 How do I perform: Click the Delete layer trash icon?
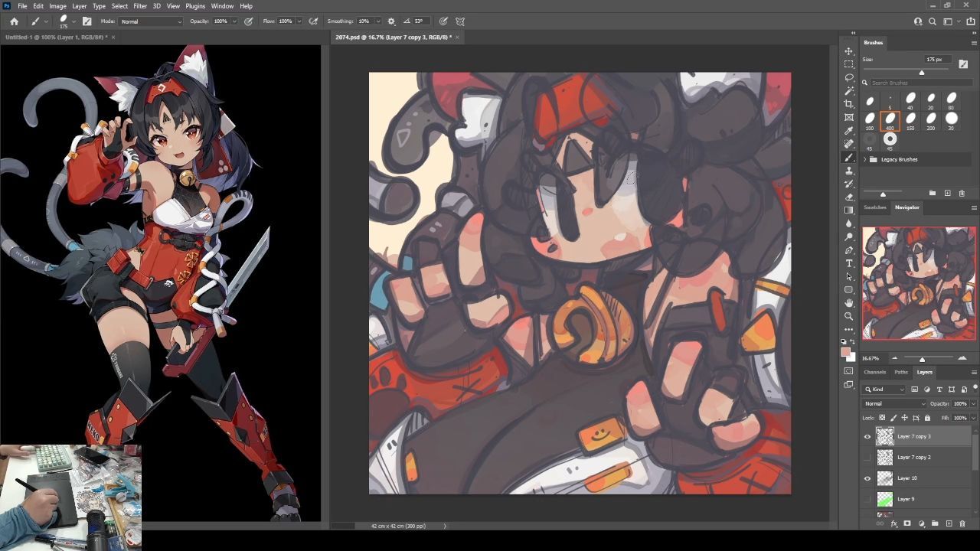(962, 524)
